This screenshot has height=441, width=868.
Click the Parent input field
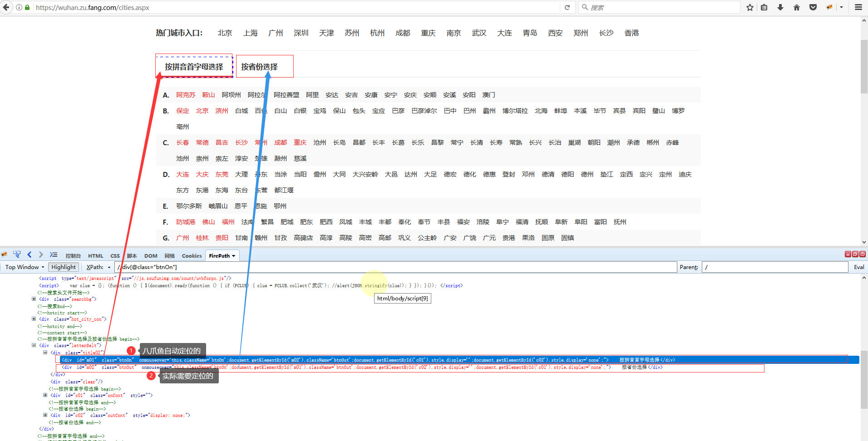click(x=775, y=267)
